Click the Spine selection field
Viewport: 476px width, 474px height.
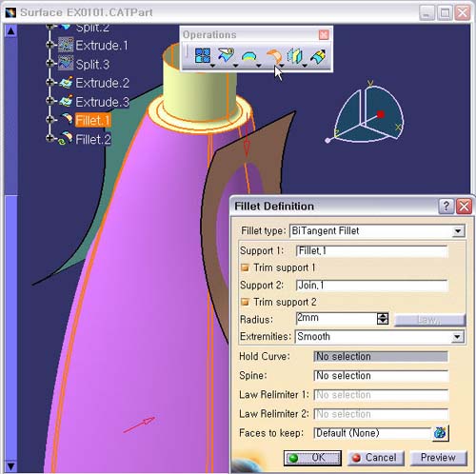click(381, 376)
